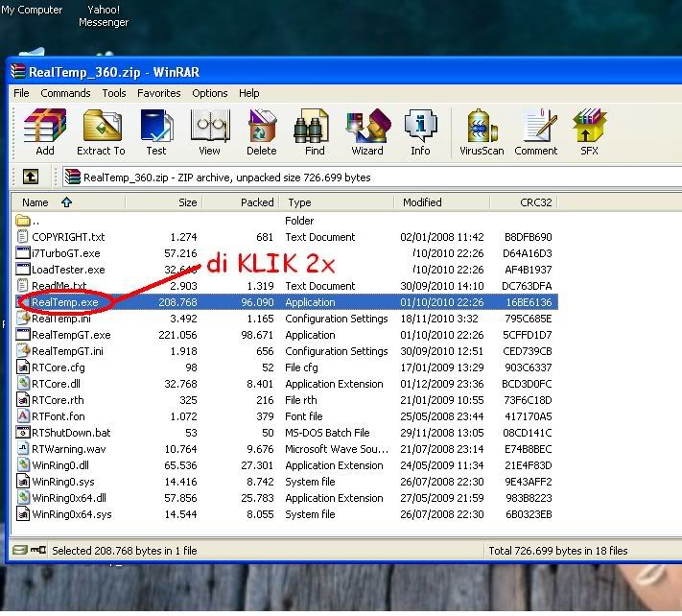
Task: Click the Test archive icon
Action: (x=156, y=126)
